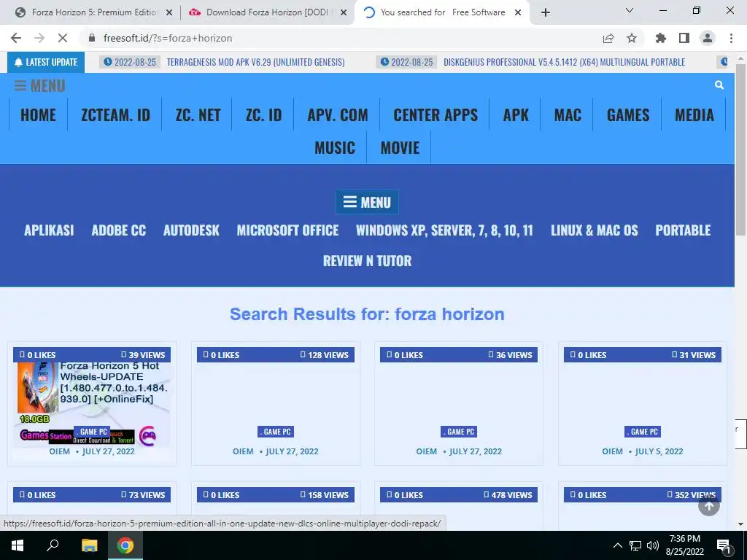Open File Explorer from taskbar
The image size is (747, 560).
coord(89,545)
